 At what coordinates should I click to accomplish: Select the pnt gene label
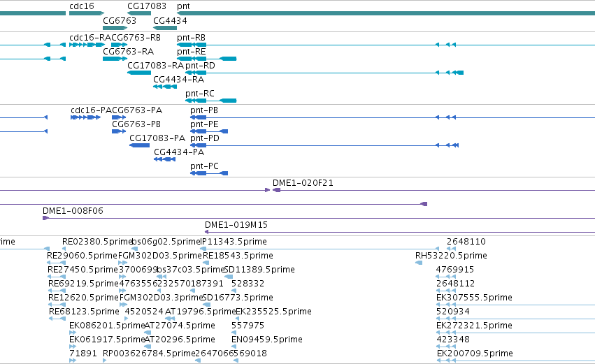(x=183, y=6)
